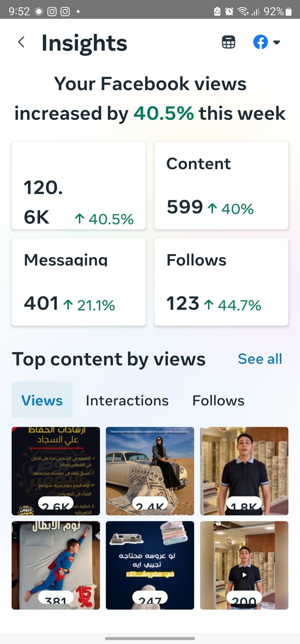Switch to the Follows tab

[218, 401]
